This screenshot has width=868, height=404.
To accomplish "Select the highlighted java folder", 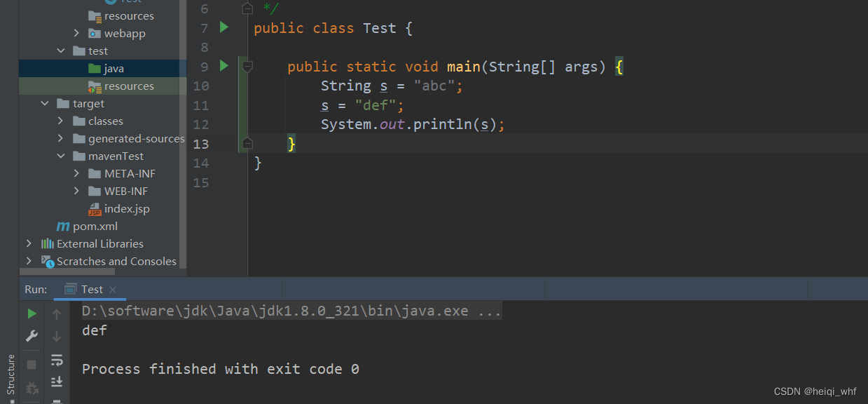I will [114, 68].
